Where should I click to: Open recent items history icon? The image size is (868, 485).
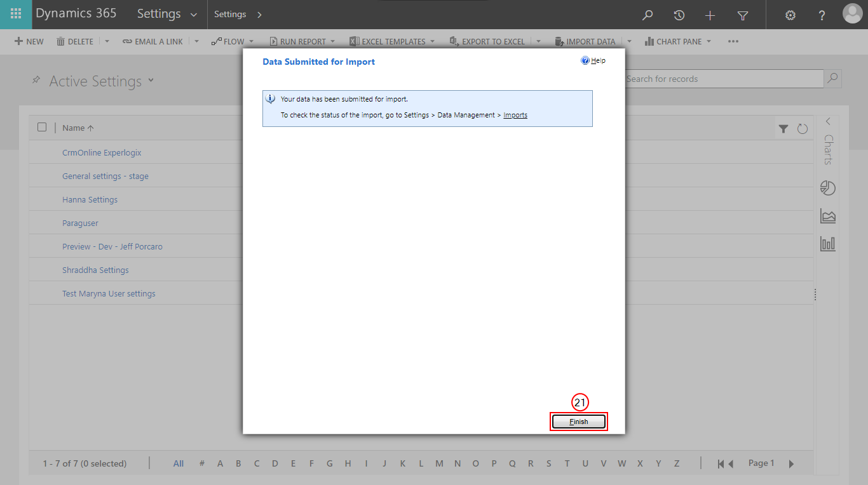[x=679, y=15]
